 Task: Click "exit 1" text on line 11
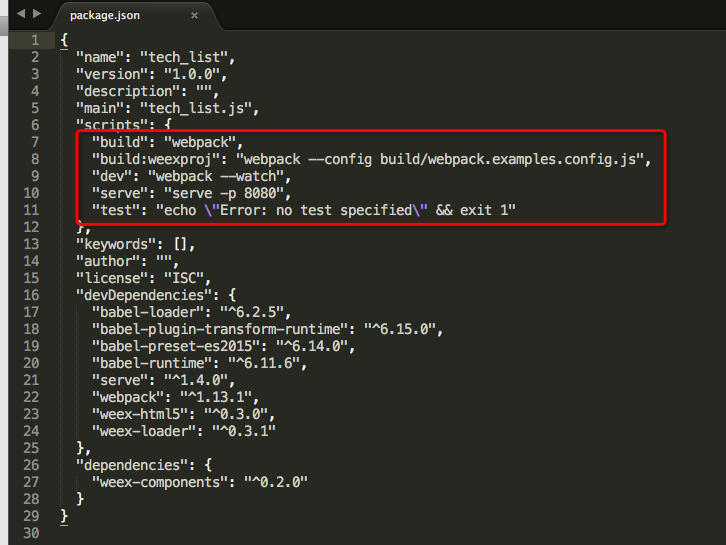tap(484, 211)
